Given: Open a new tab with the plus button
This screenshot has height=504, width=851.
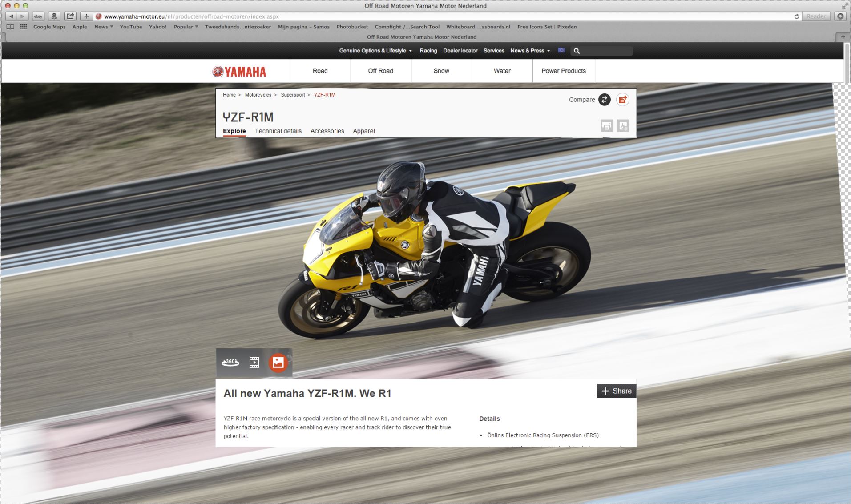Looking at the screenshot, I should (x=843, y=37).
